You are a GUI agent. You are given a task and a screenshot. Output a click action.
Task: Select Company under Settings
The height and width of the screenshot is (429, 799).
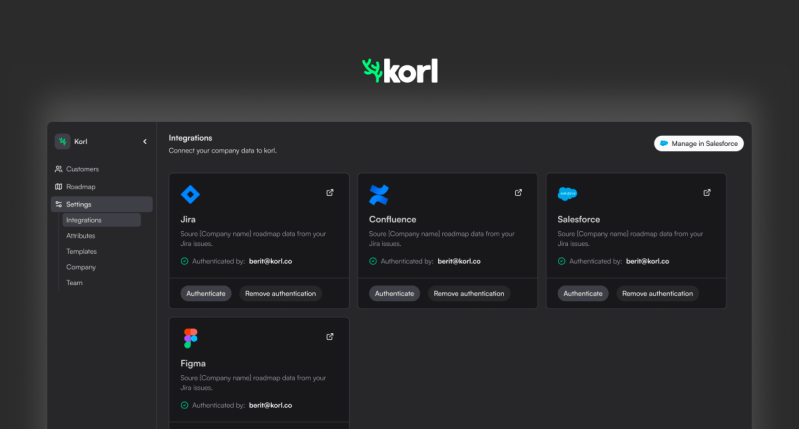pyautogui.click(x=81, y=267)
